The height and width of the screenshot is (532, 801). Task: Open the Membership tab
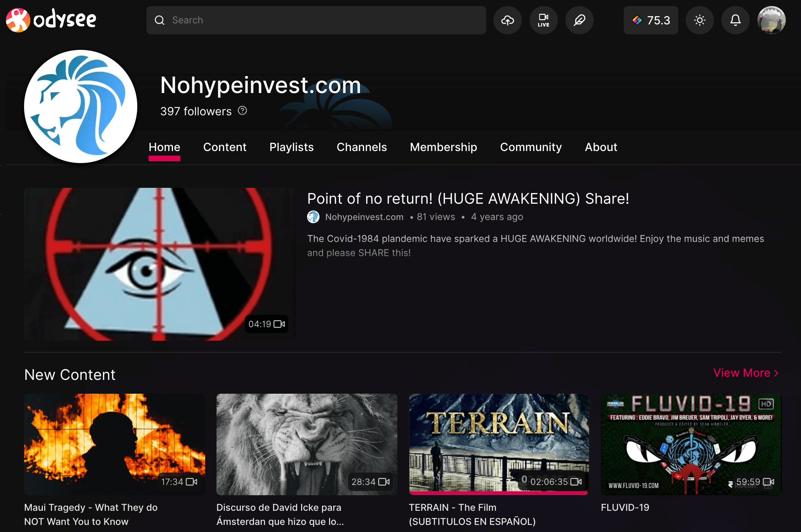coord(443,147)
